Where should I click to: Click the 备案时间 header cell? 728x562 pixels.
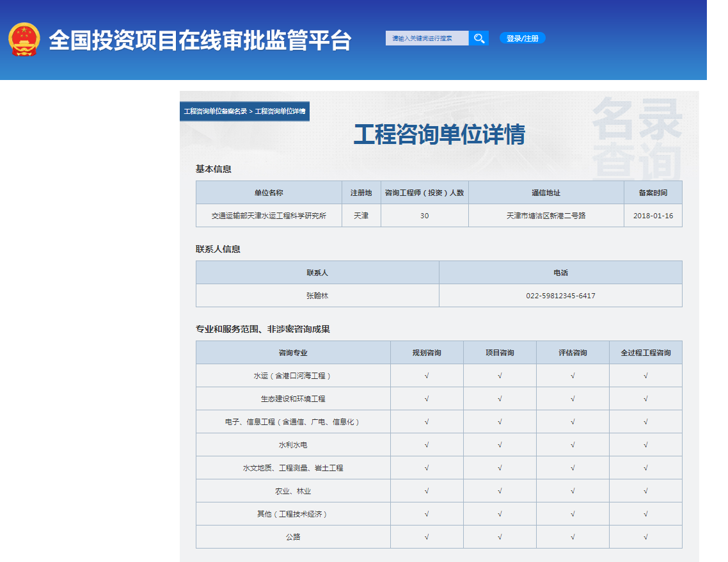coord(653,192)
